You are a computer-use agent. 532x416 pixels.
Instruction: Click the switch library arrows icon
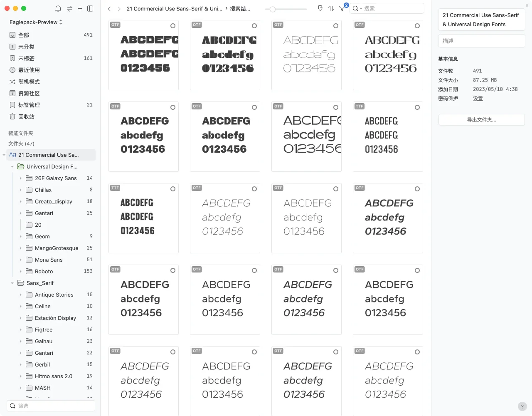pyautogui.click(x=69, y=9)
